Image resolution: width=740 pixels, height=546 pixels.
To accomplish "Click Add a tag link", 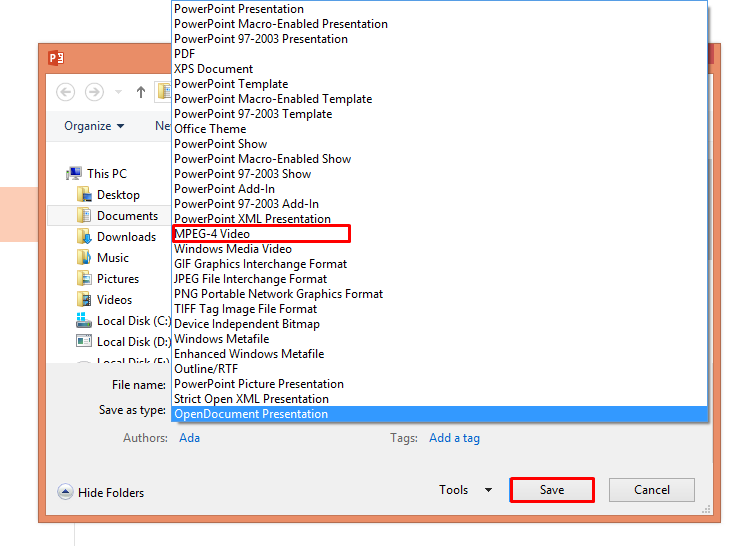I will click(x=454, y=438).
